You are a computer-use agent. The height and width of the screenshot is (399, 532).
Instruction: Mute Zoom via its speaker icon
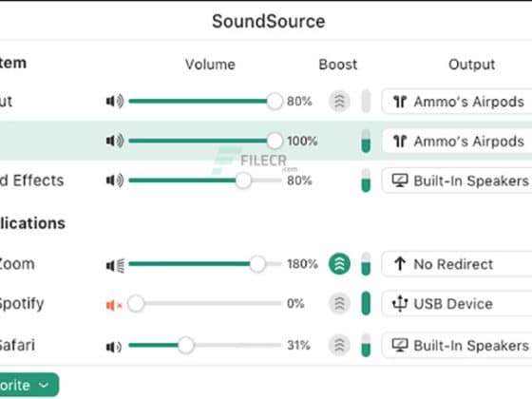pos(115,265)
